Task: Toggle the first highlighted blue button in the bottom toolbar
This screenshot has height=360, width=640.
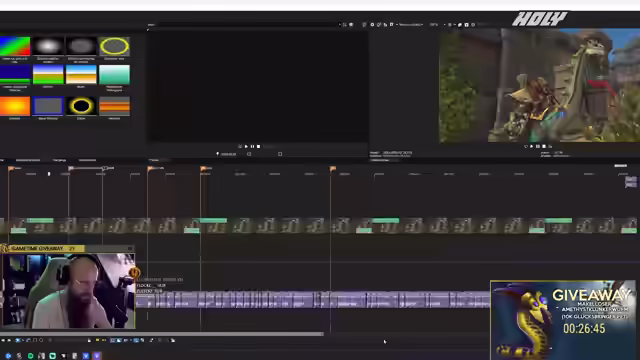Action: point(18,340)
